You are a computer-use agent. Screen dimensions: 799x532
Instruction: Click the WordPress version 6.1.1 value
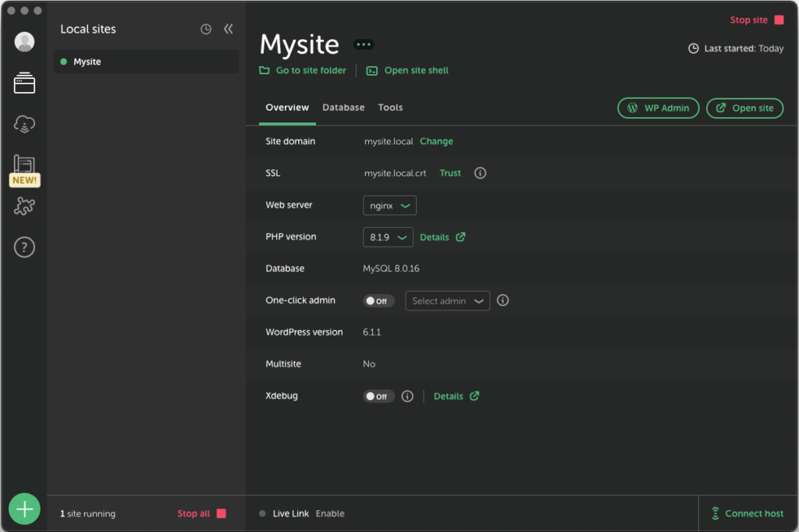(x=371, y=332)
